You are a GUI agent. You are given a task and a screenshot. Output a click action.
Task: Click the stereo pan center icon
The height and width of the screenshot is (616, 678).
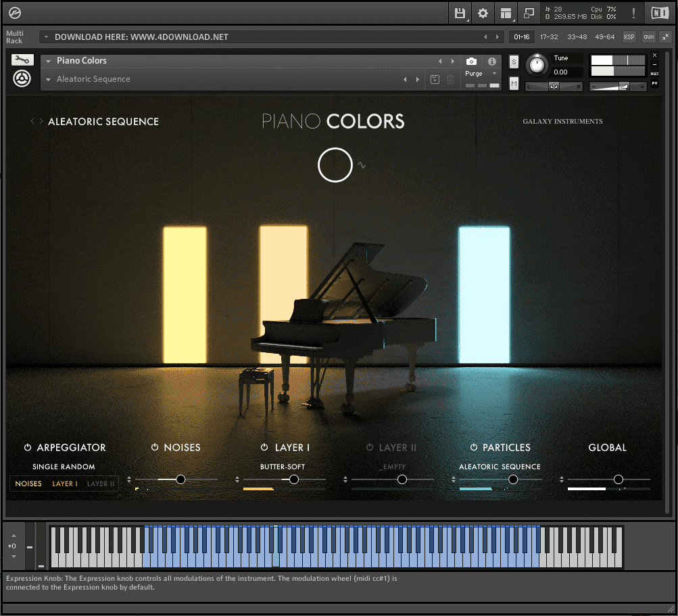click(554, 87)
